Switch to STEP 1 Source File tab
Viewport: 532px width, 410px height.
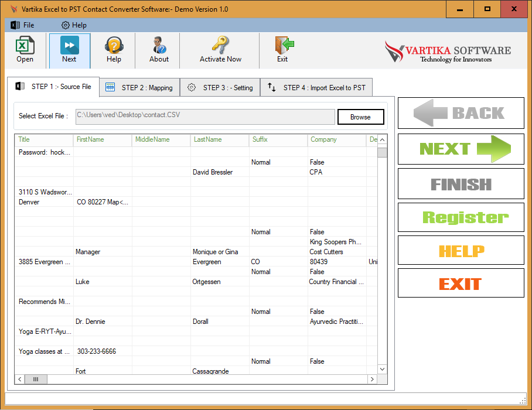click(x=53, y=87)
